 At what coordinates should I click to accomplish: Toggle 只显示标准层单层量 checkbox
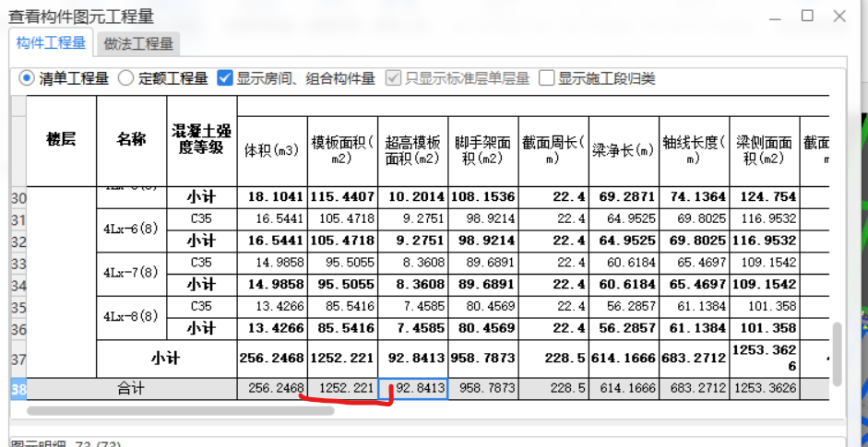coord(393,78)
